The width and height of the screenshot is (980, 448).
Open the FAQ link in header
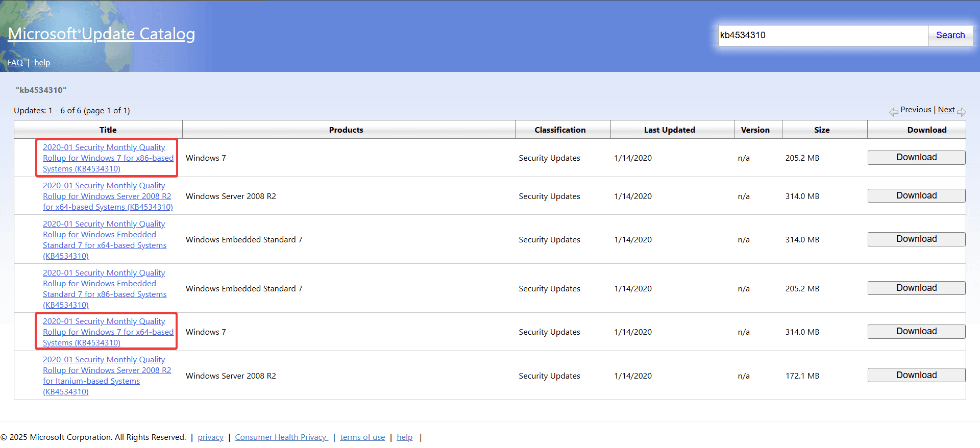[15, 63]
